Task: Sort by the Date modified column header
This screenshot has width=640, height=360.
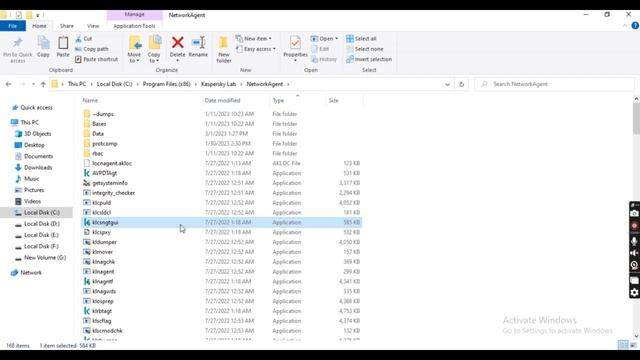Action: click(x=222, y=100)
